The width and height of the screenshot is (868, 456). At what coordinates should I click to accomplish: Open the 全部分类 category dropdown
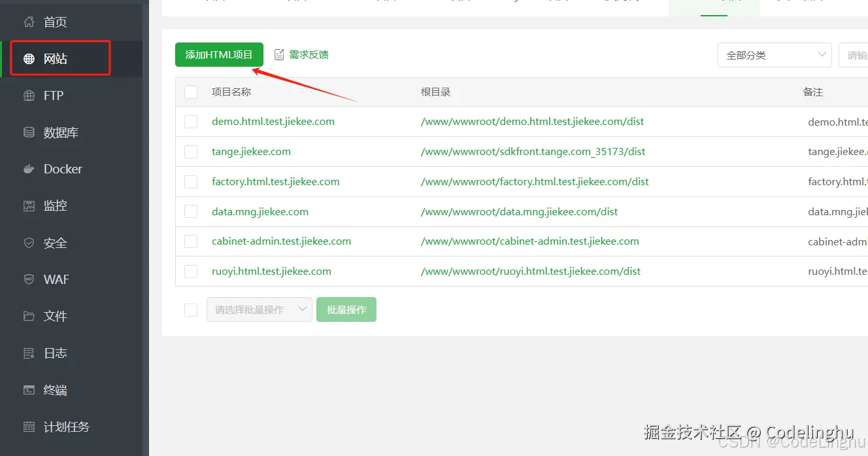click(x=775, y=55)
